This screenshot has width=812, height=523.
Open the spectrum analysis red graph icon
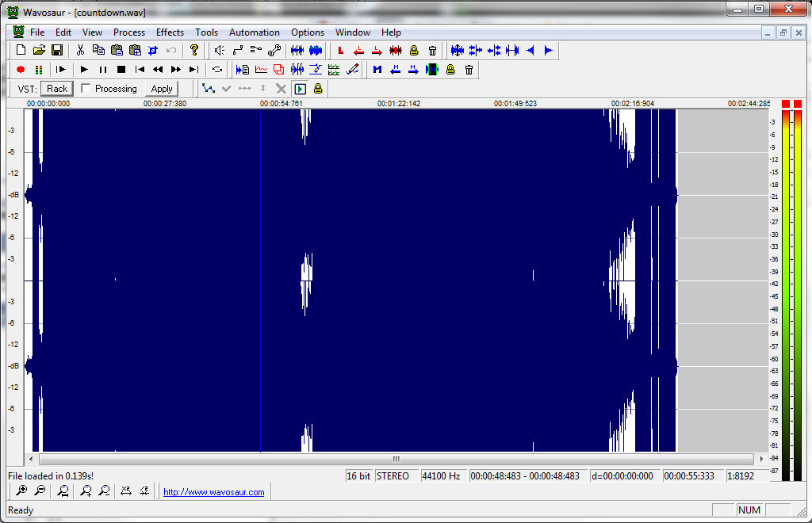(x=261, y=69)
